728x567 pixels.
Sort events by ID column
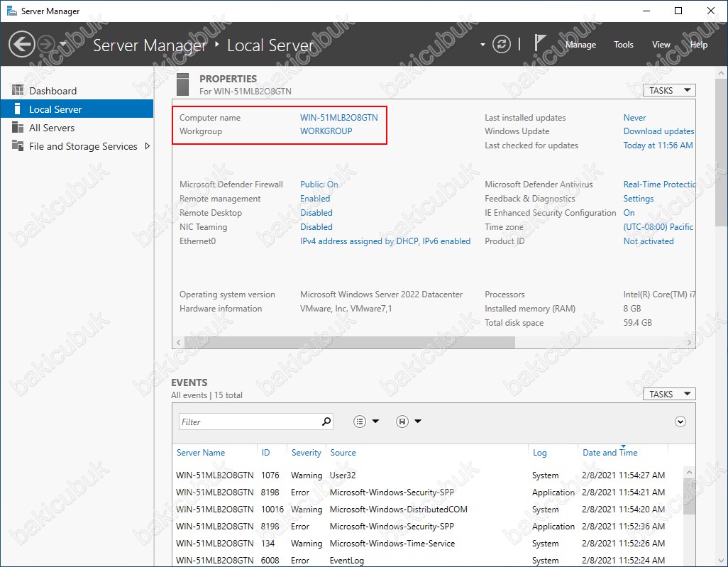[x=265, y=452]
